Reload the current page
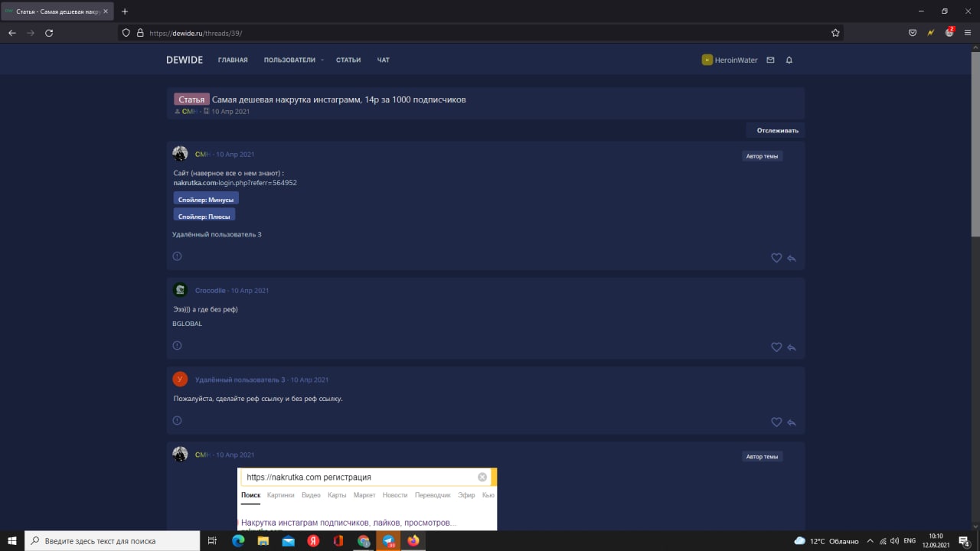 pyautogui.click(x=49, y=33)
